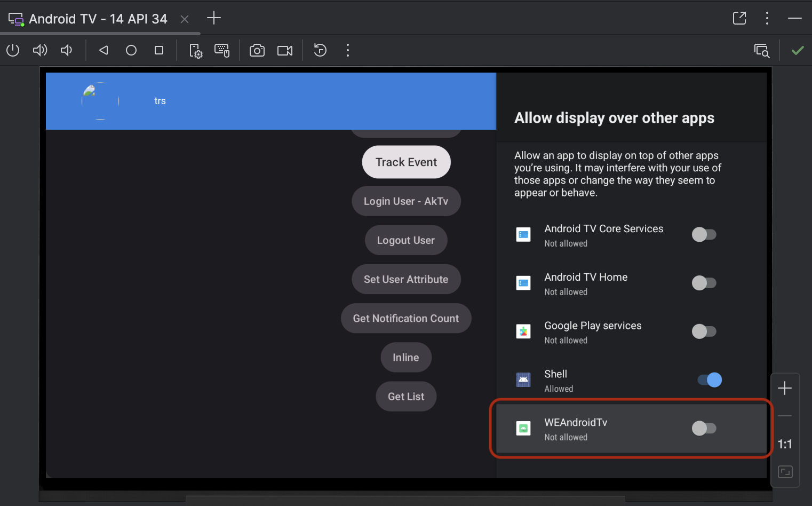Enable the WEAndroidTv display-over-apps switch

(x=704, y=429)
